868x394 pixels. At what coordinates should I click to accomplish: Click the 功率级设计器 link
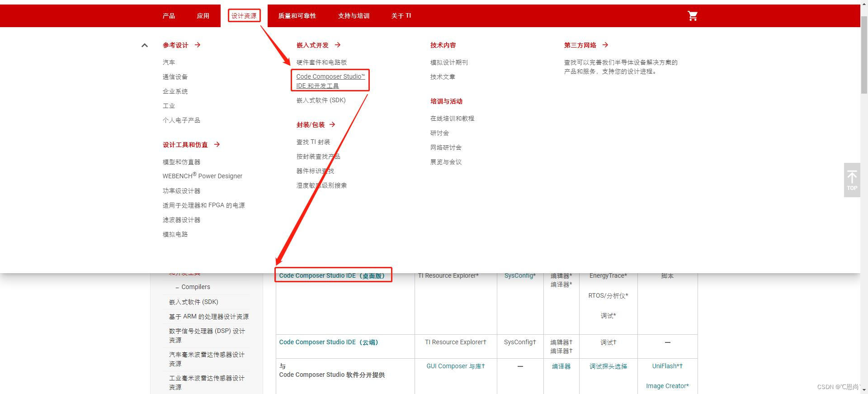coord(181,191)
